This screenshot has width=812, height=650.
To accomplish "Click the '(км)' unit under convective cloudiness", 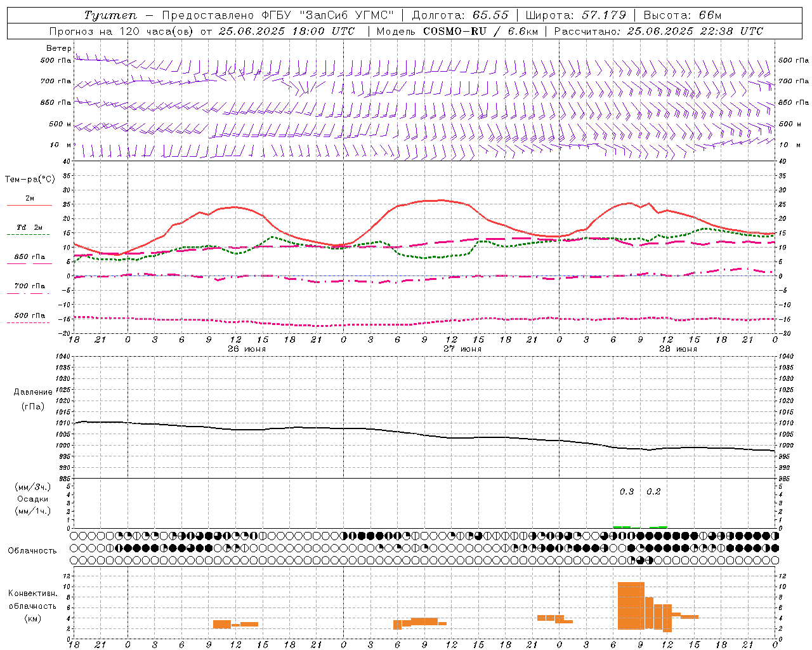I will pyautogui.click(x=32, y=618).
